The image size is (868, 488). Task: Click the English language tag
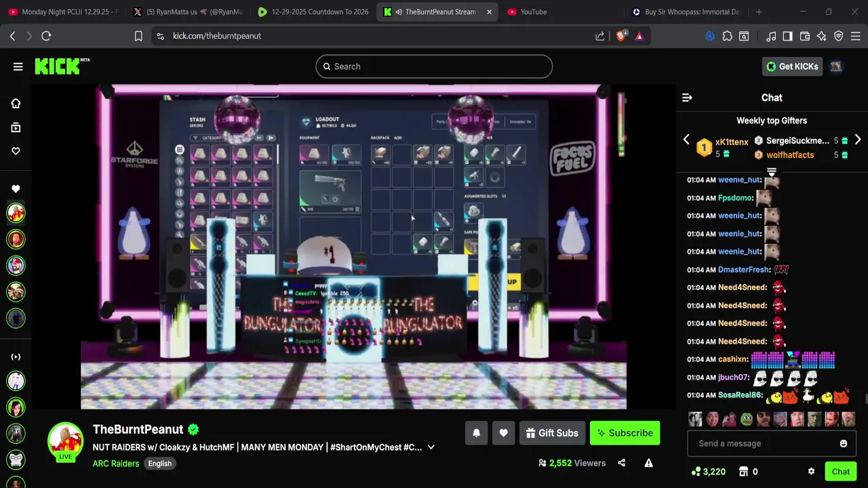point(160,464)
